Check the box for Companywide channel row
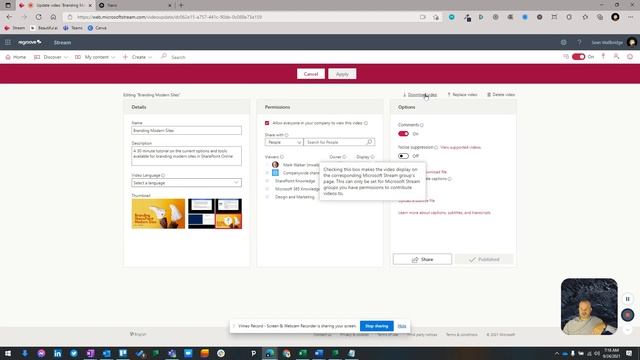This screenshot has height=360, width=640. 267,173
